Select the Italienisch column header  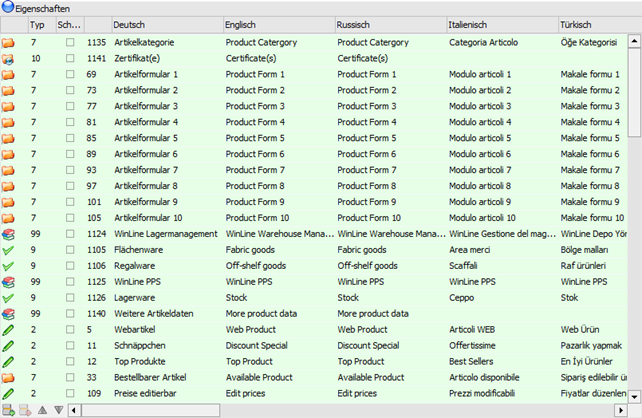(500, 23)
